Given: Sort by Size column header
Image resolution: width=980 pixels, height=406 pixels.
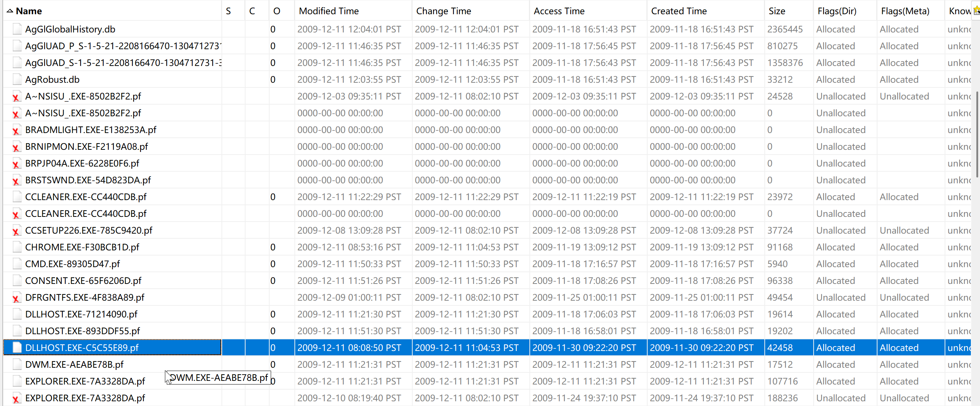Looking at the screenshot, I should [x=776, y=11].
